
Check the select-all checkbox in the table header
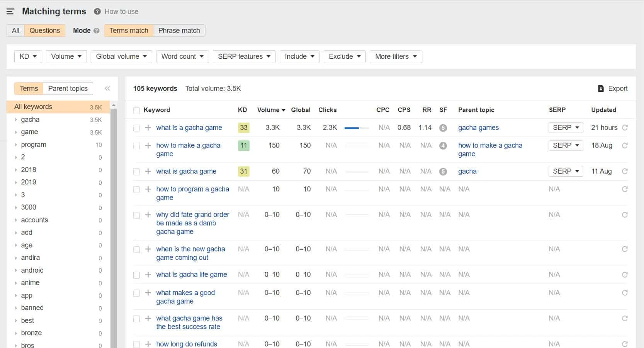[x=136, y=110]
